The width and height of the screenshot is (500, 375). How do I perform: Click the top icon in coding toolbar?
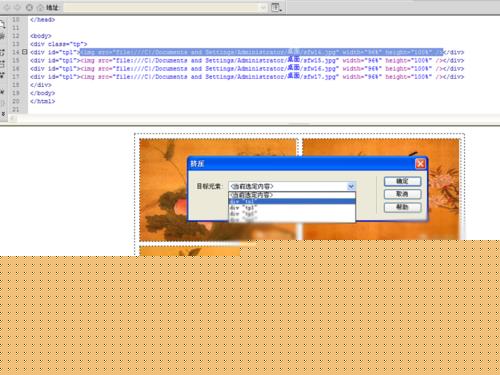pyautogui.click(x=2, y=23)
